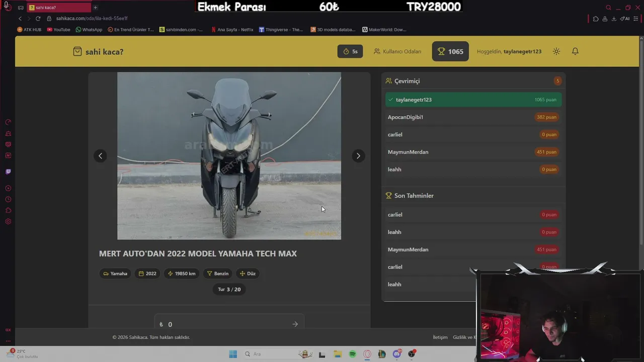The width and height of the screenshot is (644, 362).
Task: Open Spotify from the taskbar
Action: (x=353, y=354)
